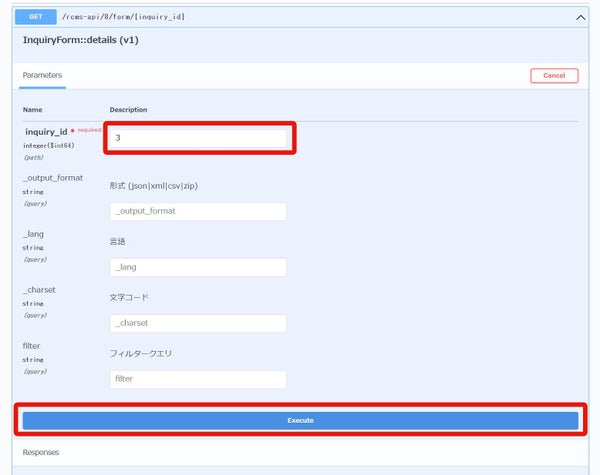
Task: Focus the inquiry_id input field
Action: (x=198, y=138)
